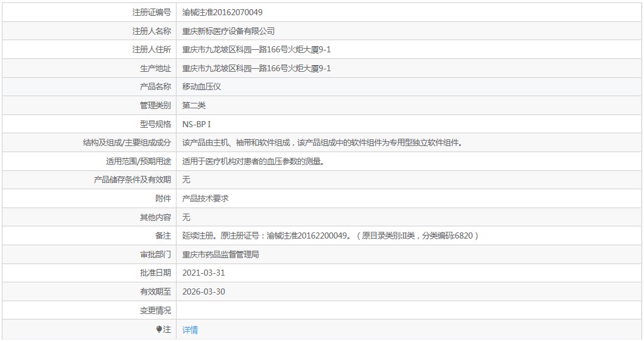
Task: Select the 注册人住所 address value
Action: (x=256, y=50)
